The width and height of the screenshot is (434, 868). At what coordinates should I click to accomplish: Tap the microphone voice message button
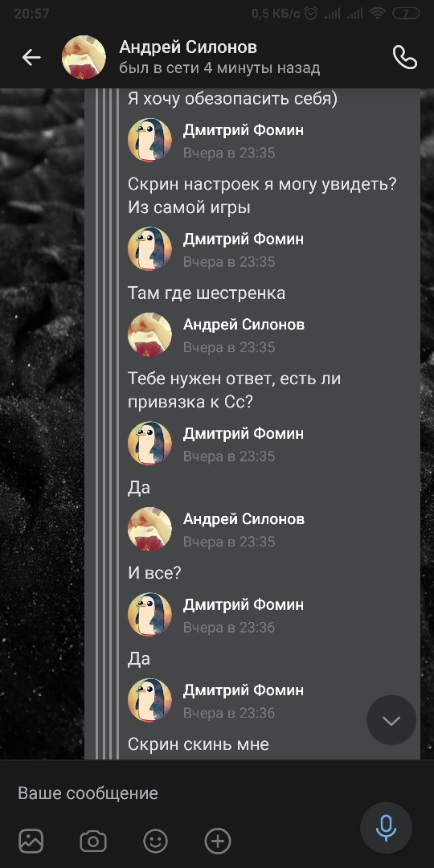[x=386, y=828]
